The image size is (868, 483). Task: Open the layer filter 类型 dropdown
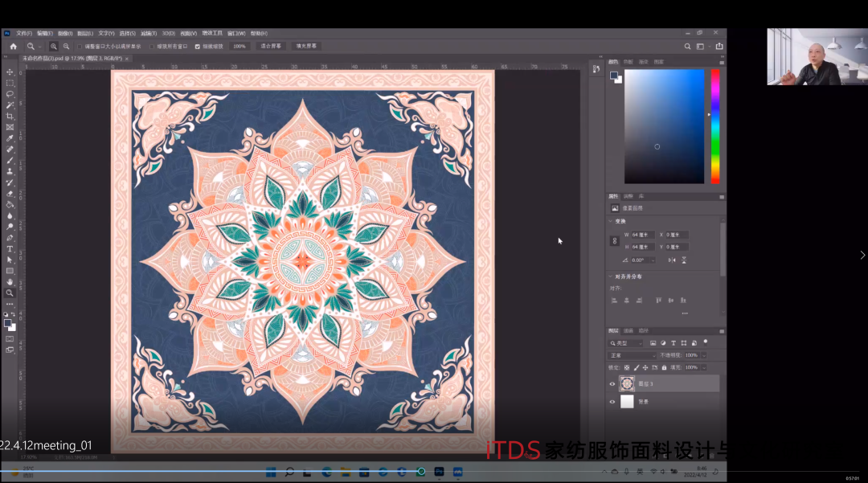[x=626, y=343]
